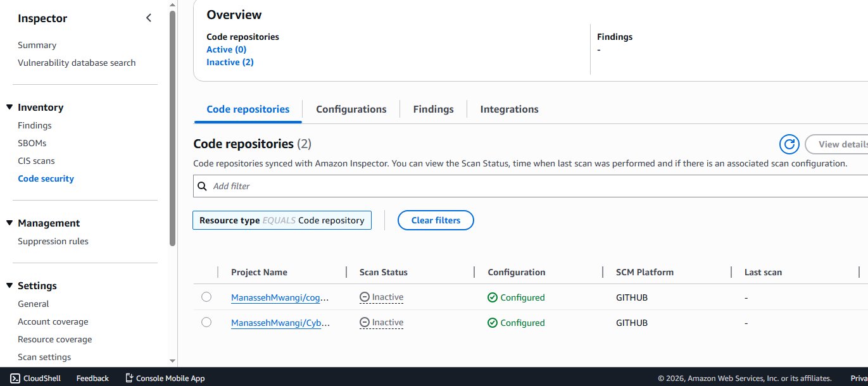Collapse the Inspector sidebar with the chevron
The height and width of the screenshot is (386, 868).
tap(149, 18)
